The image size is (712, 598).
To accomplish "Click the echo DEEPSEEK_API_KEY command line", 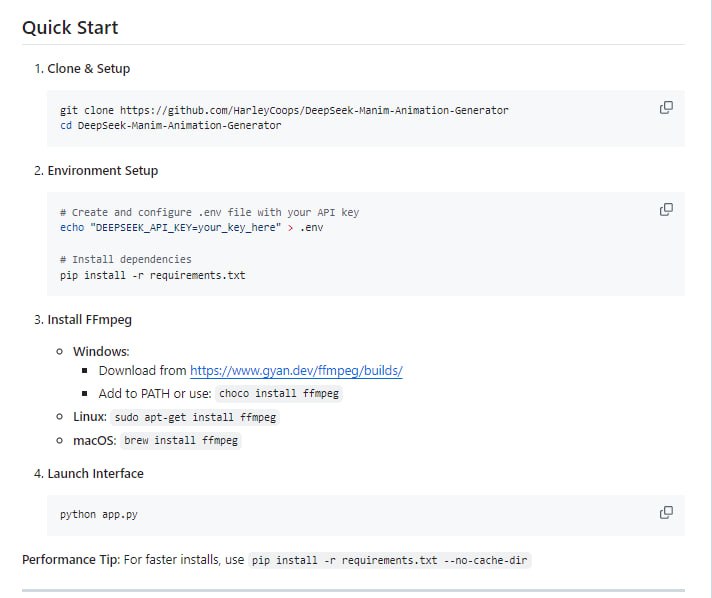I will click(191, 227).
